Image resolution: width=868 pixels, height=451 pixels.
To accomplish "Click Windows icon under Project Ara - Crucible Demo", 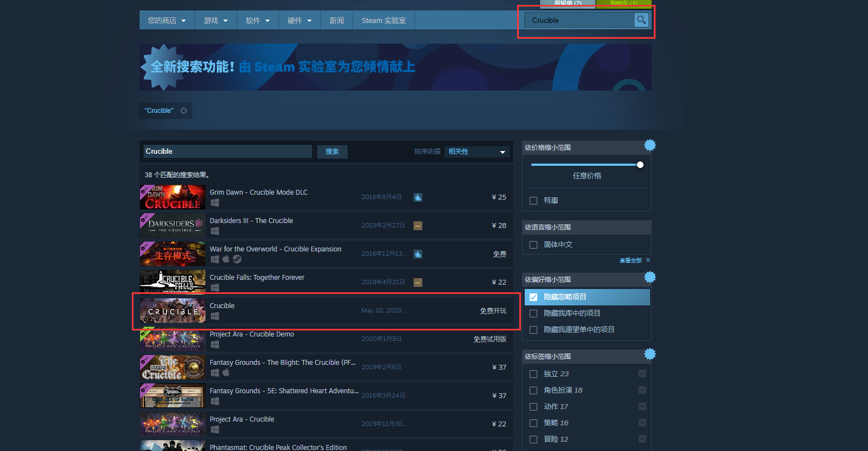I will click(x=215, y=345).
